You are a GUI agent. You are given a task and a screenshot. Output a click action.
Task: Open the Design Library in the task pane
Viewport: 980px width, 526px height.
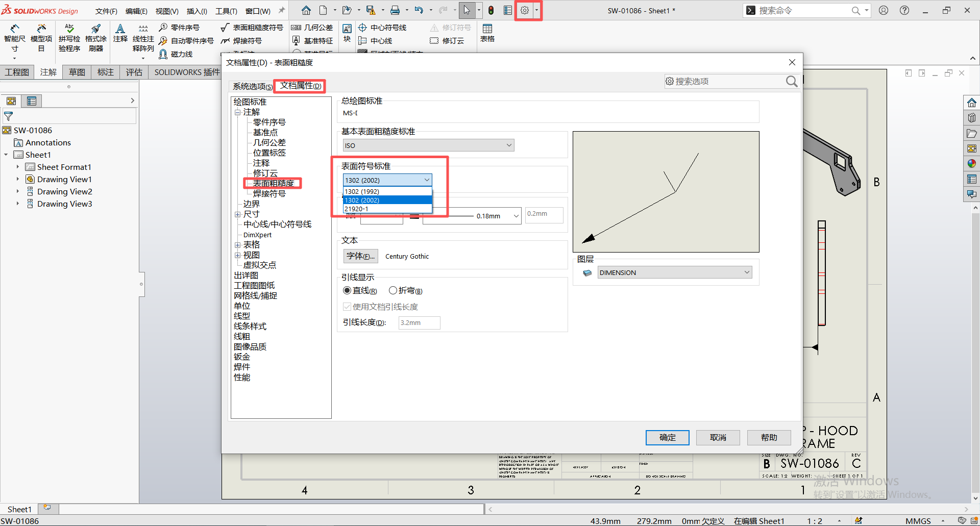(972, 117)
